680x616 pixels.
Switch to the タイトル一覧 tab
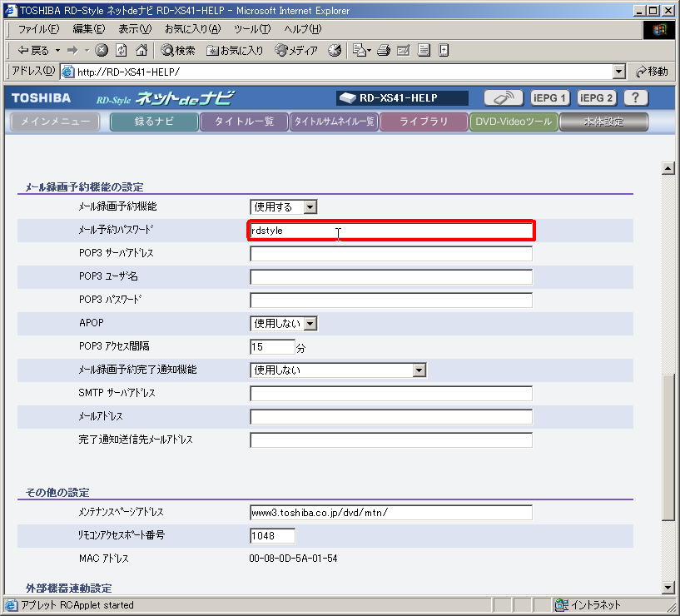click(244, 122)
